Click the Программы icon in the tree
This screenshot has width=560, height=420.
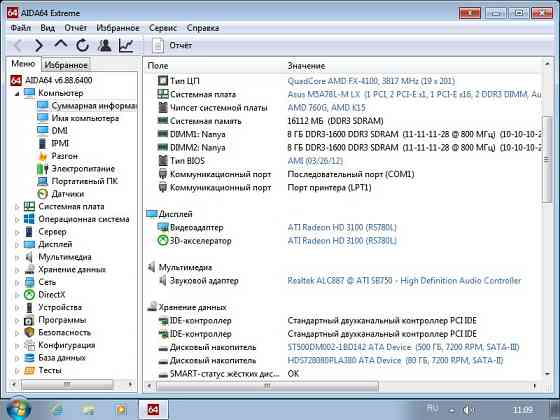(29, 320)
